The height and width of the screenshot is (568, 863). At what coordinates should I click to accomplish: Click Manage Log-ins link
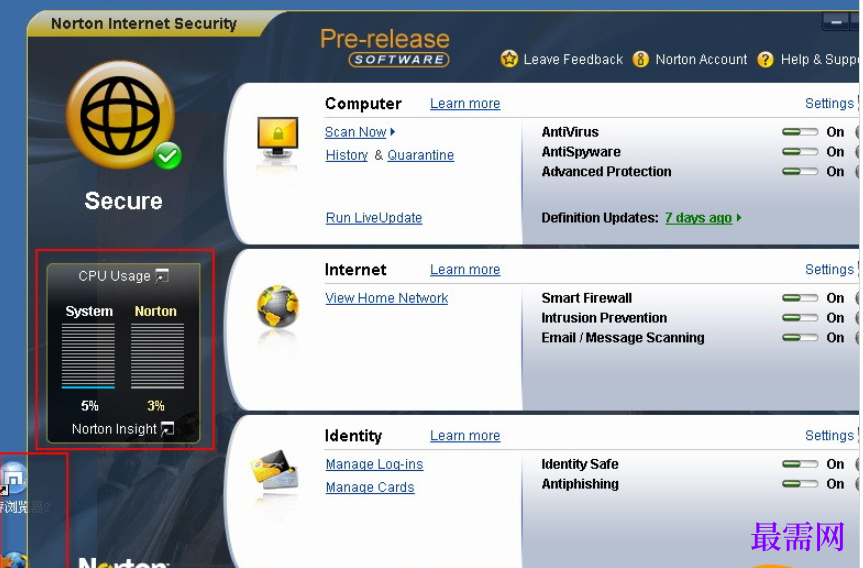click(374, 465)
